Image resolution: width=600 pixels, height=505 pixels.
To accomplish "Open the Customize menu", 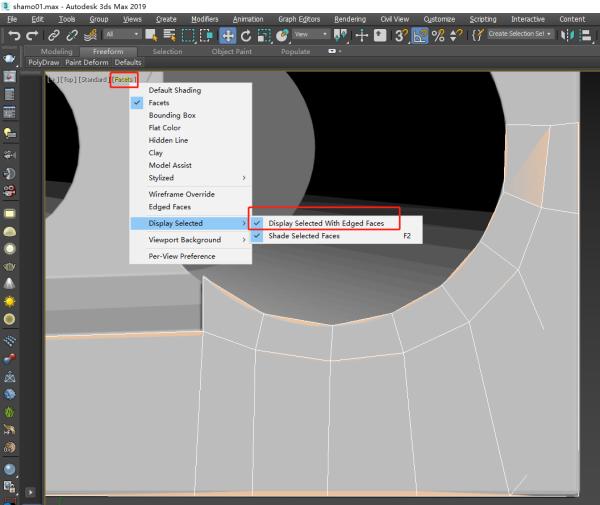I will pos(439,19).
